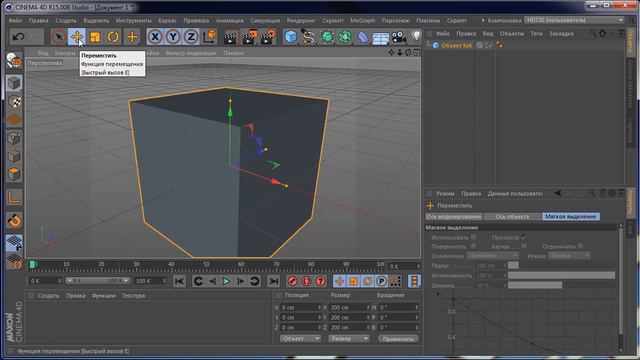Open the Рендеринг menu
The width and height of the screenshot is (640, 360).
301,20
